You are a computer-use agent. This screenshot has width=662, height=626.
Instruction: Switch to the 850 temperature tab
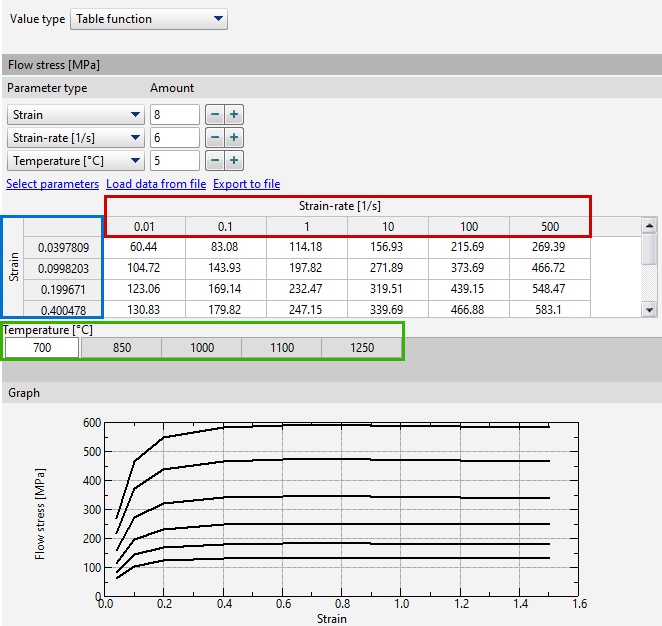pos(121,347)
